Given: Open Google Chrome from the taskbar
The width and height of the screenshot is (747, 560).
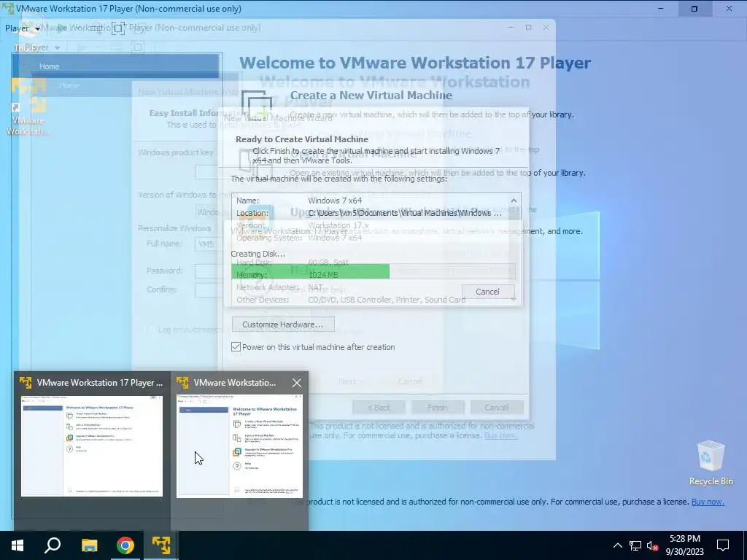Looking at the screenshot, I should pyautogui.click(x=125, y=545).
